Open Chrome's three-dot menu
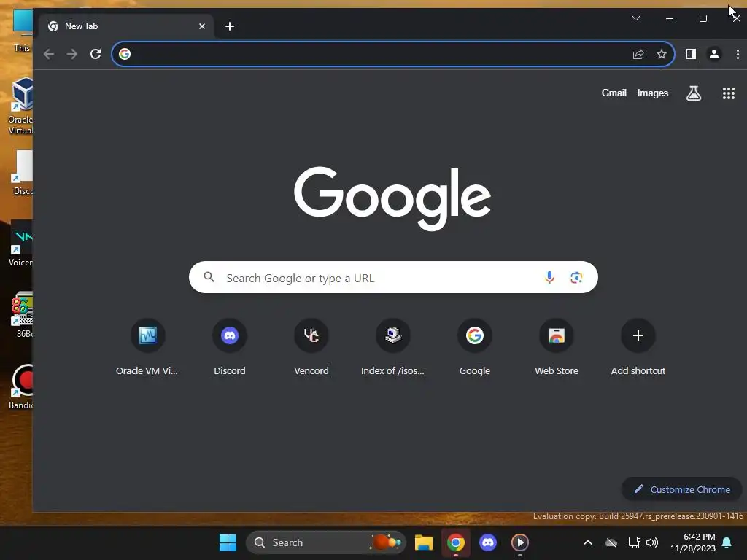This screenshot has height=560, width=747. [738, 54]
